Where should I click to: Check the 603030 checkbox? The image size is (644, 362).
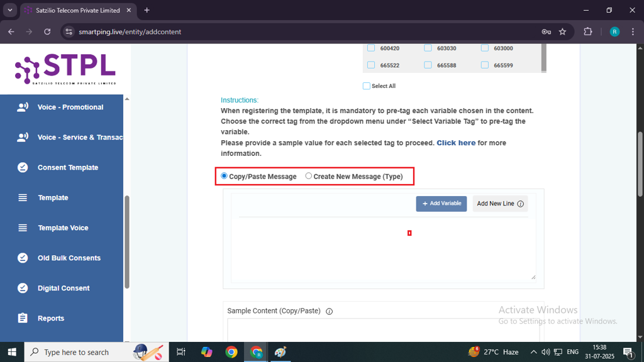428,48
